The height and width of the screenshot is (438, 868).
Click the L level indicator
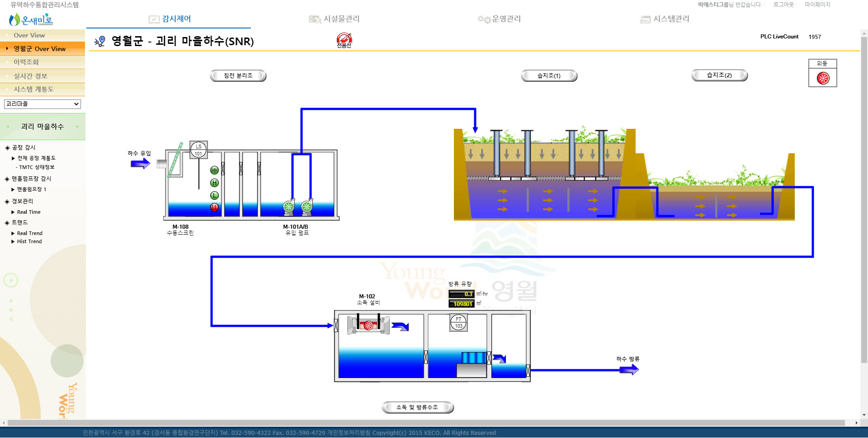tap(214, 195)
